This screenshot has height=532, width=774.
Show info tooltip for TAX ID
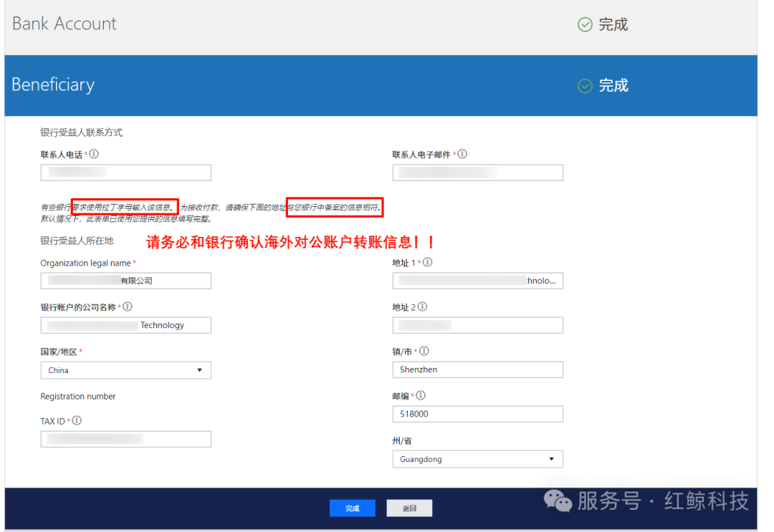pyautogui.click(x=77, y=420)
